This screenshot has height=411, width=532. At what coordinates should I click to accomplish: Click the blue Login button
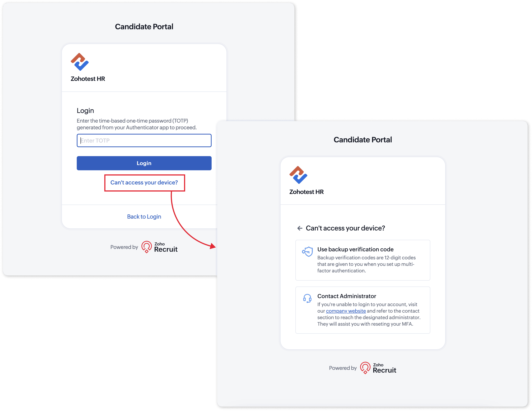click(144, 163)
